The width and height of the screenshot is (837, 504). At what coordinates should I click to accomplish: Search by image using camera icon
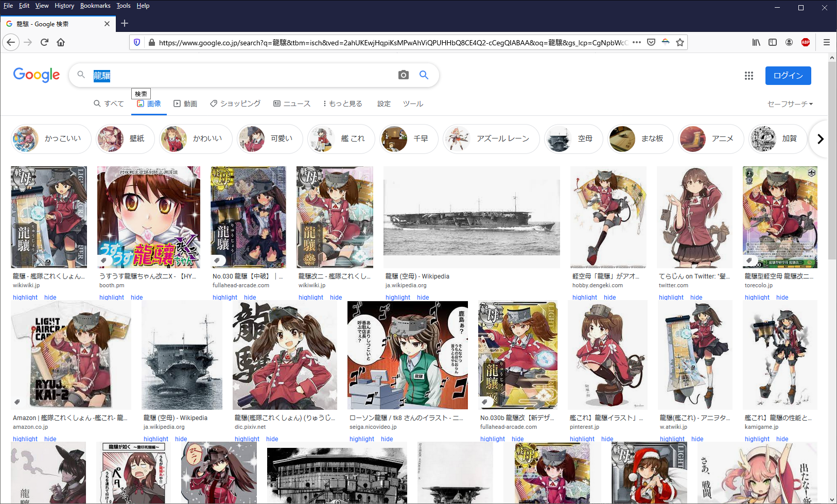click(404, 75)
